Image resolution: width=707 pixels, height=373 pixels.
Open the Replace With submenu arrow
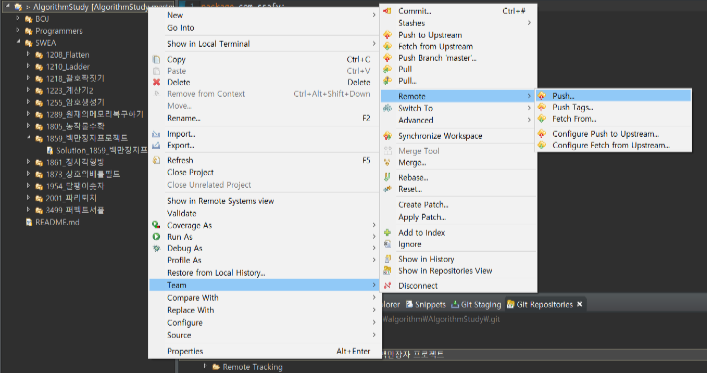(x=374, y=310)
